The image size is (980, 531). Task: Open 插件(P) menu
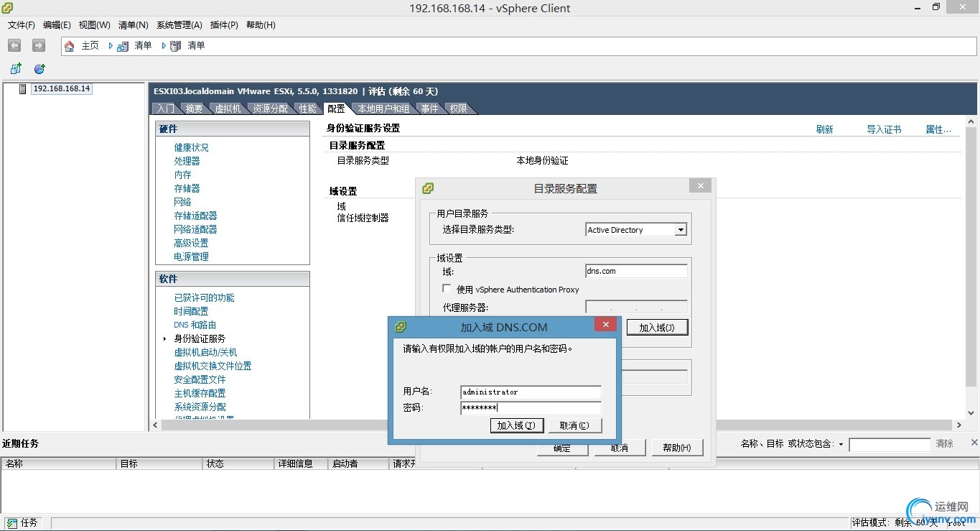coord(224,25)
